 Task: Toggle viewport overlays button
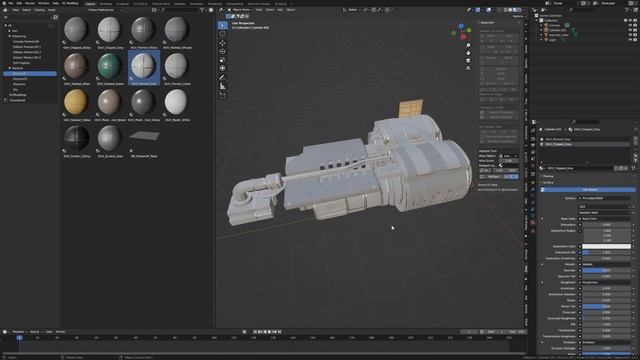click(489, 10)
